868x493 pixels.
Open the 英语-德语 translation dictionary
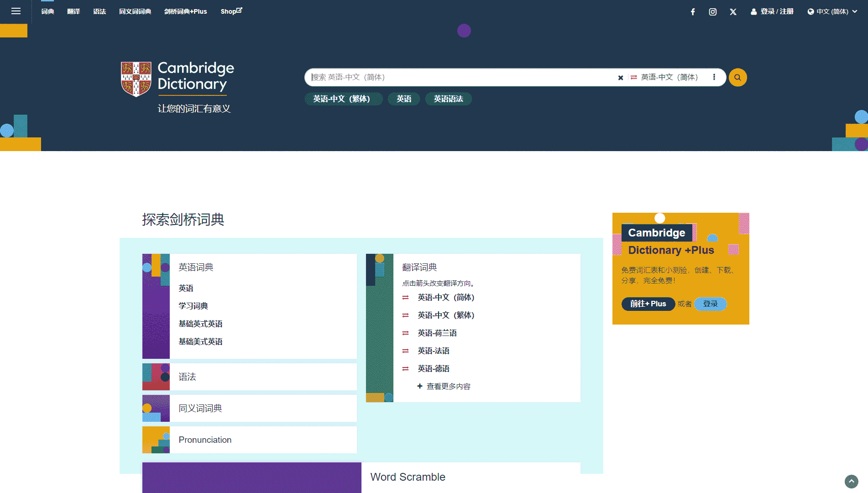click(434, 369)
